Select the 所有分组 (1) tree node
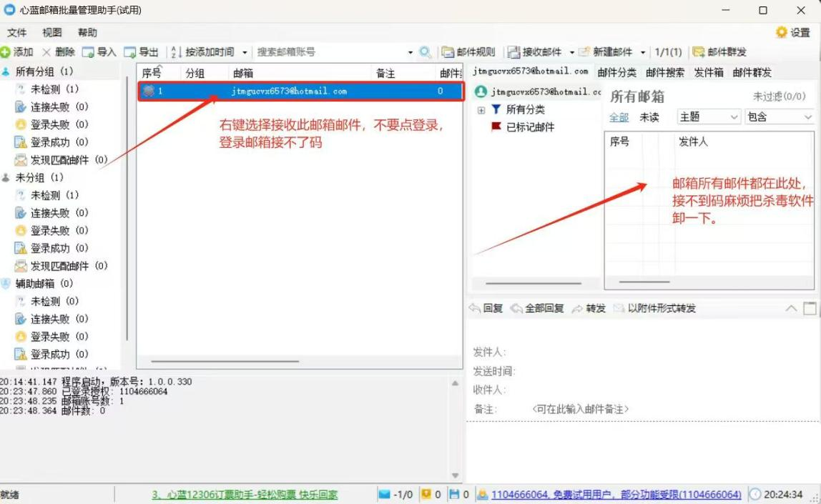 [x=44, y=71]
